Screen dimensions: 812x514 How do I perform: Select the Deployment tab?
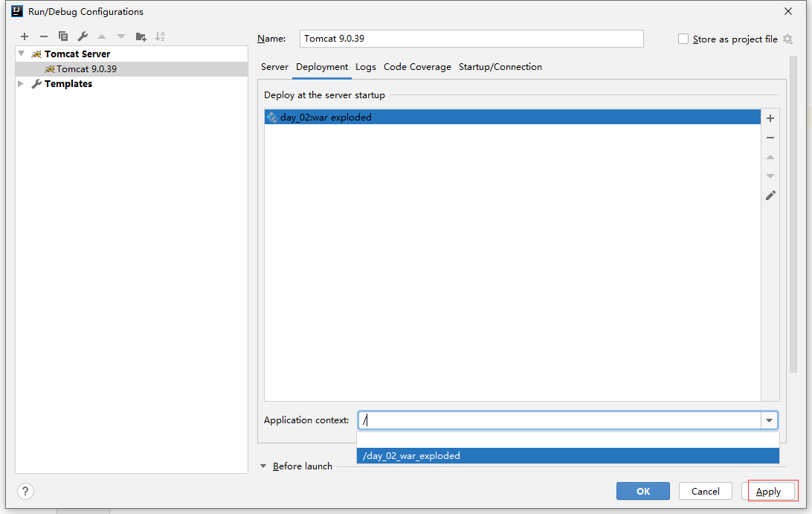[x=322, y=67]
